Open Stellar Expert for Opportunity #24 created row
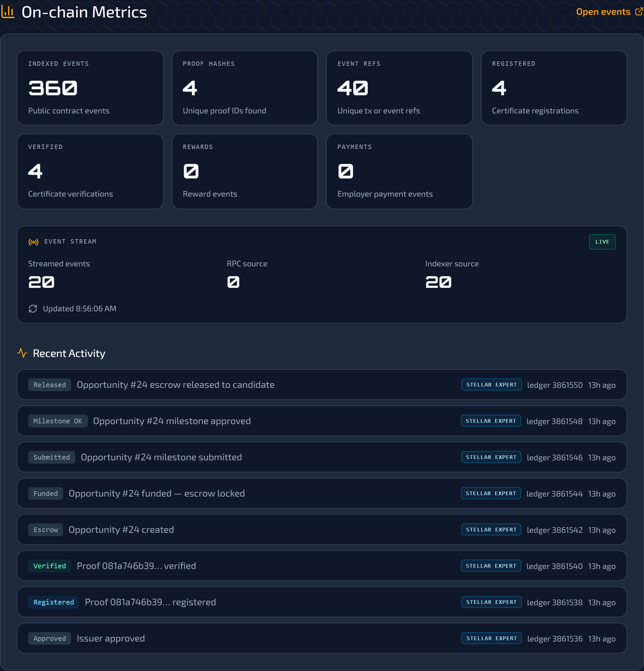The height and width of the screenshot is (671, 644). [x=491, y=530]
